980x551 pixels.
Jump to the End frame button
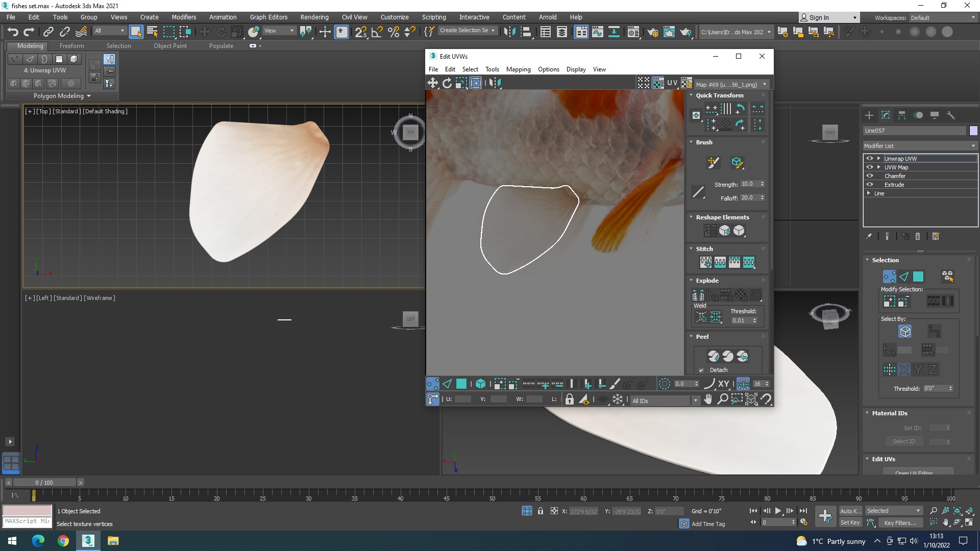pos(803,511)
